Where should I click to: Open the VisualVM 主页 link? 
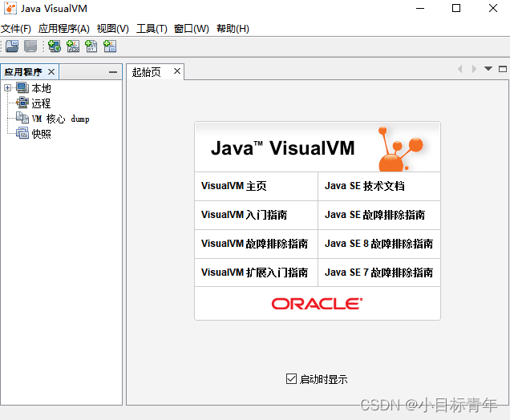pyautogui.click(x=233, y=186)
